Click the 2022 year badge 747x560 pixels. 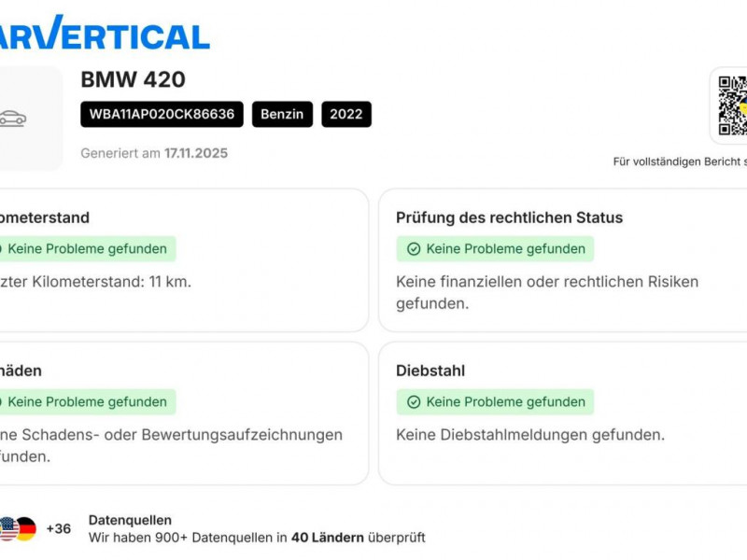(x=346, y=115)
